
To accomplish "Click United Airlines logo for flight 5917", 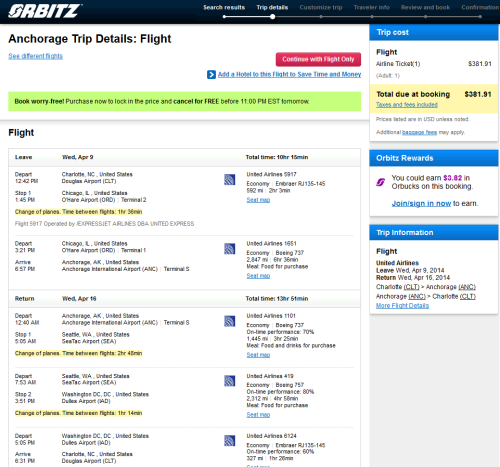I will coord(230,180).
